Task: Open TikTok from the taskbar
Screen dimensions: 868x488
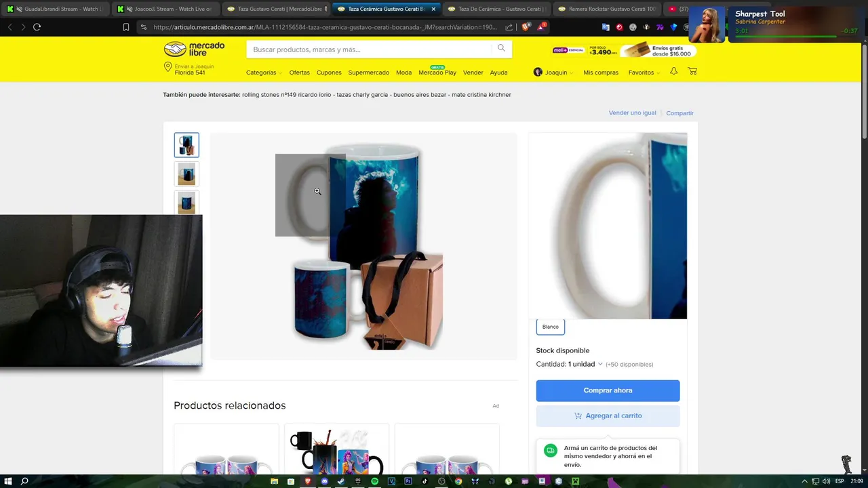Action: [x=425, y=481]
